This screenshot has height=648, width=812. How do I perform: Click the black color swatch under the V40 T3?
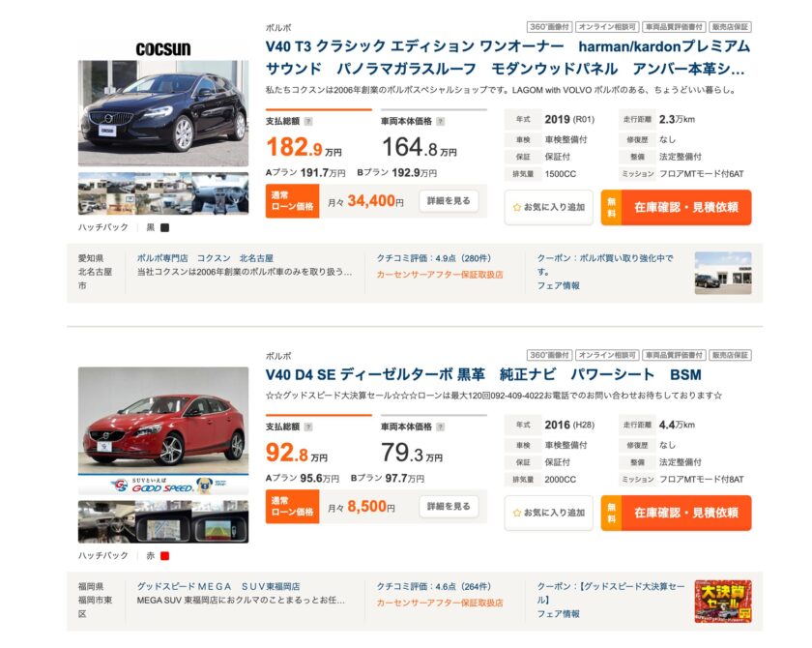[164, 228]
